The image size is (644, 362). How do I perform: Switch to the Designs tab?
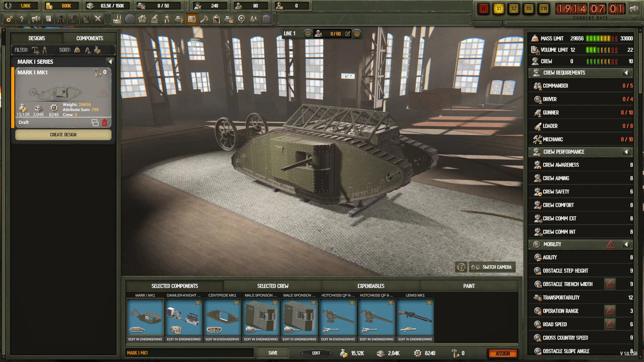tap(37, 38)
